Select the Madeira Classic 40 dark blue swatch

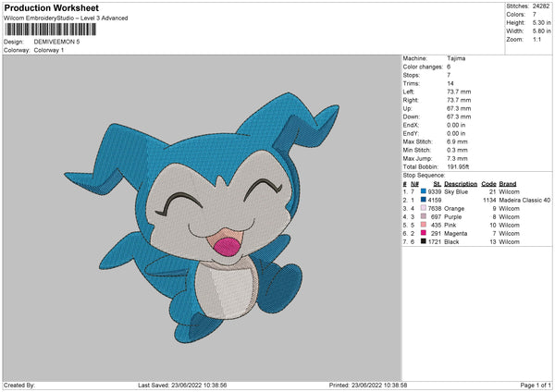[x=424, y=200]
